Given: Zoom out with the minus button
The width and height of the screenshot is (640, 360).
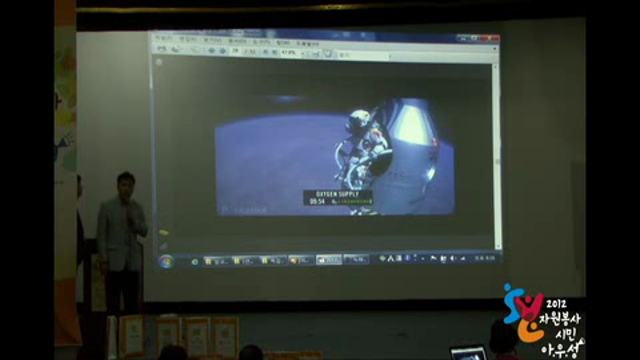Looking at the screenshot, I should pyautogui.click(x=266, y=52).
